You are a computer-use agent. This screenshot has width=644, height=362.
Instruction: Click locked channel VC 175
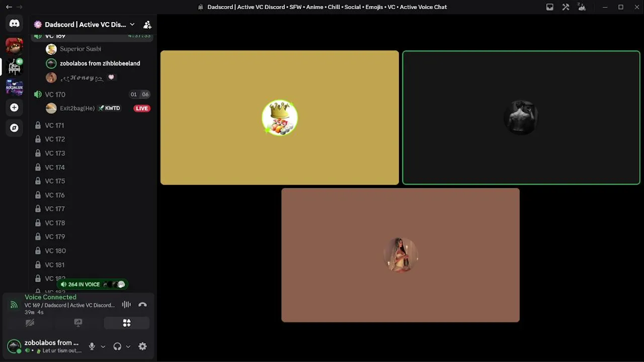coord(92,181)
